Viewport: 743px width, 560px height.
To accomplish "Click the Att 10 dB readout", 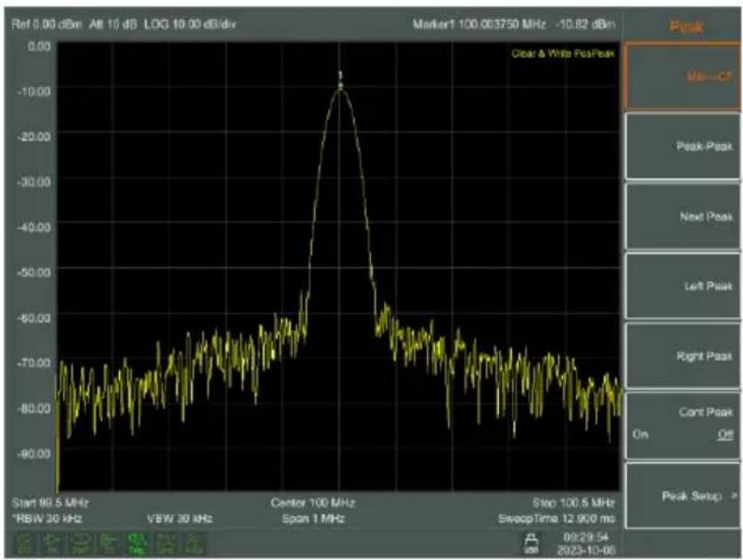I will pyautogui.click(x=113, y=24).
